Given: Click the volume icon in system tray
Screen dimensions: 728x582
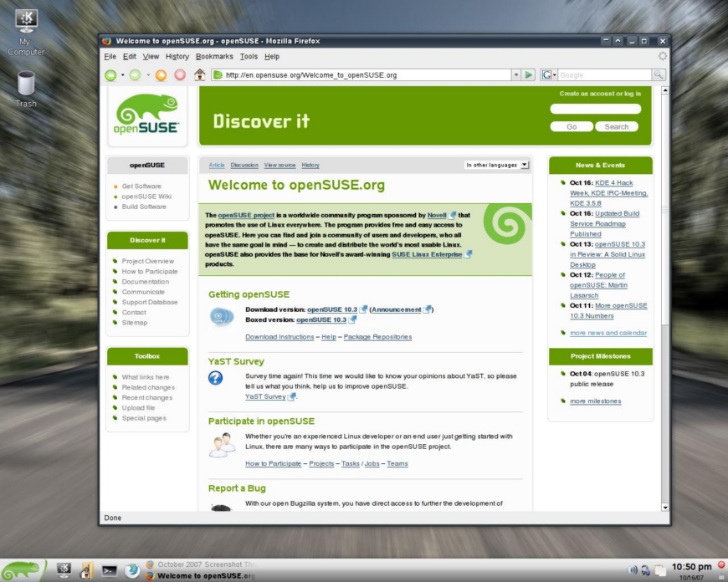Looking at the screenshot, I should (633, 570).
